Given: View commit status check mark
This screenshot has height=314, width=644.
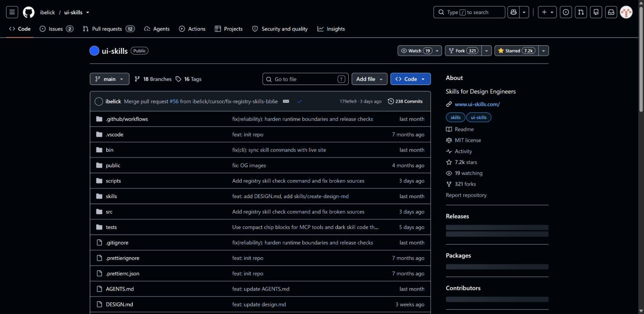Looking at the screenshot, I should tap(300, 101).
